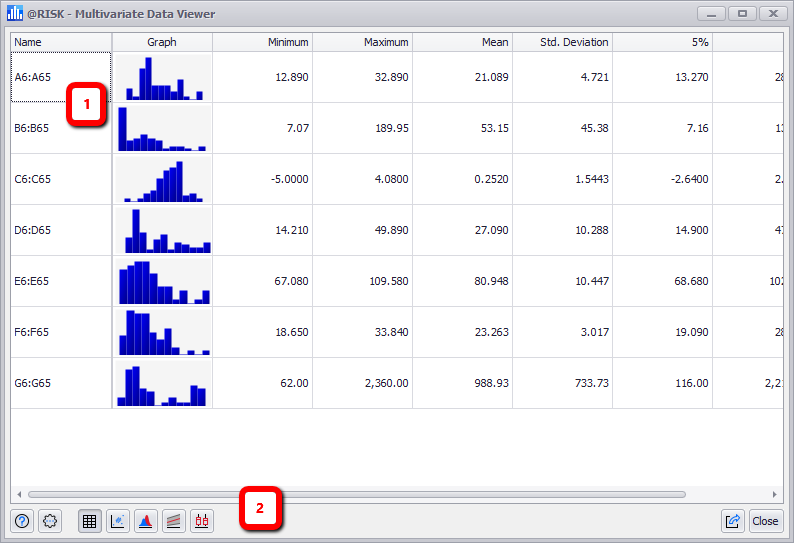Click the horizontal scrollbar left arrow
Image resolution: width=794 pixels, height=543 pixels.
coord(19,495)
